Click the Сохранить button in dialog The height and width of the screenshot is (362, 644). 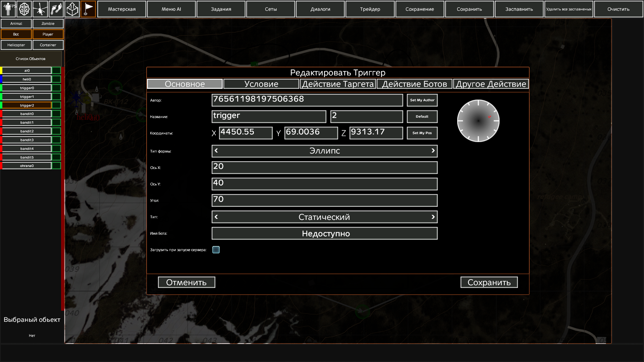tap(489, 282)
